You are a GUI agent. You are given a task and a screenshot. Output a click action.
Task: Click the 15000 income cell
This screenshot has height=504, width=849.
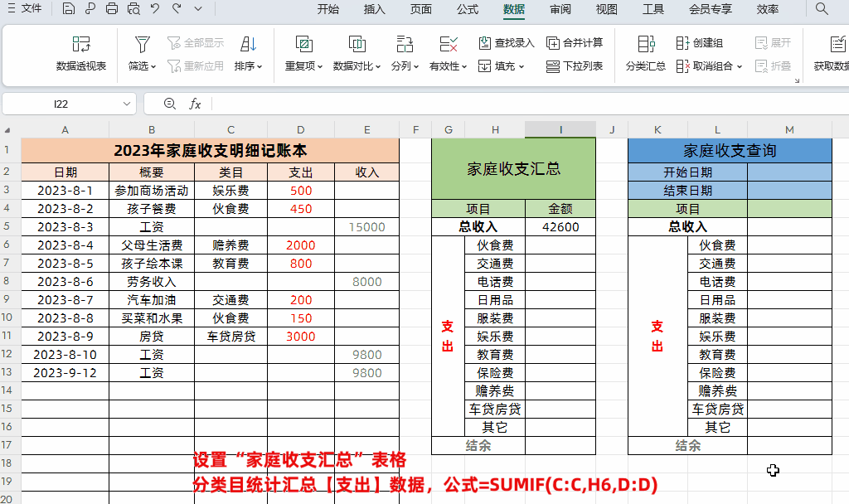click(366, 227)
